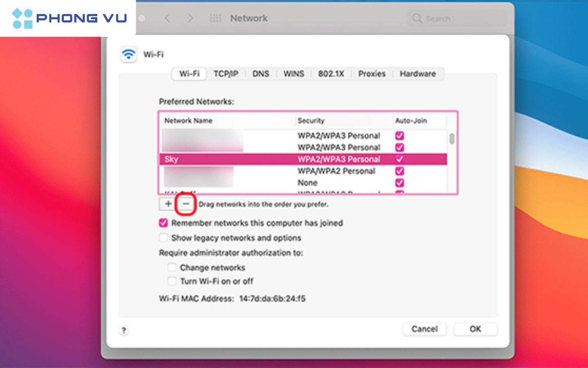Toggle Auto-Join for WPA/WPA2 Personal network

click(399, 171)
